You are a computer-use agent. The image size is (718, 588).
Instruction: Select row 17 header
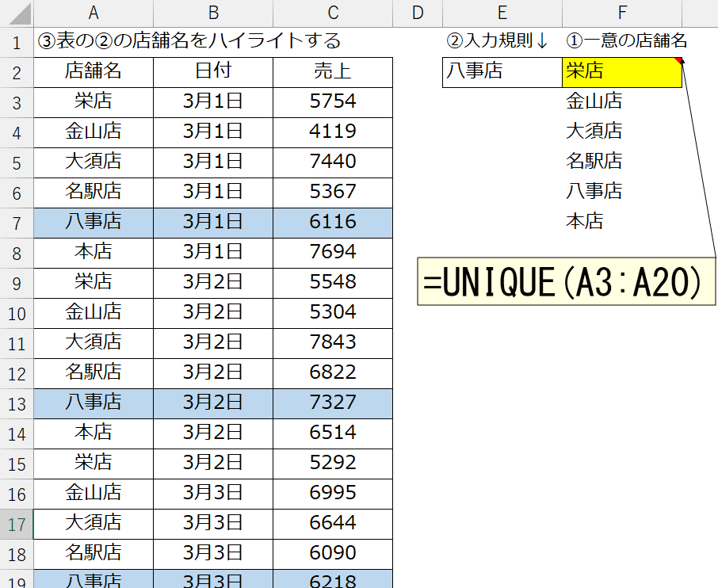(x=17, y=525)
